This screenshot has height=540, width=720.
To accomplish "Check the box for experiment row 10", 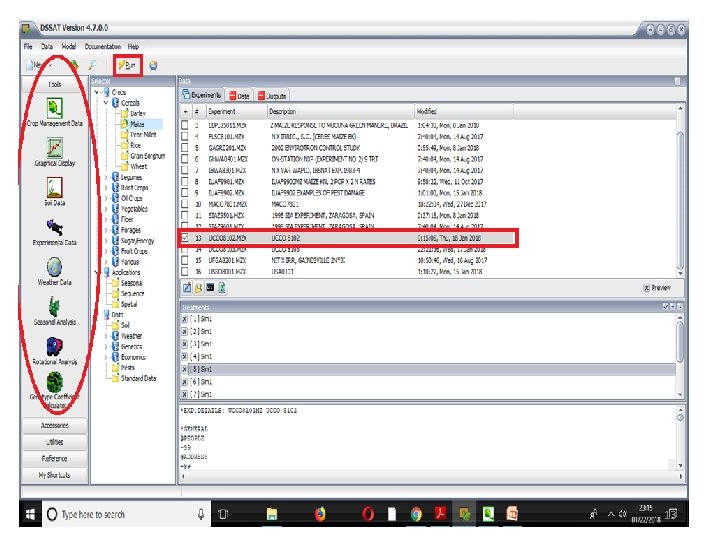I will point(185,204).
